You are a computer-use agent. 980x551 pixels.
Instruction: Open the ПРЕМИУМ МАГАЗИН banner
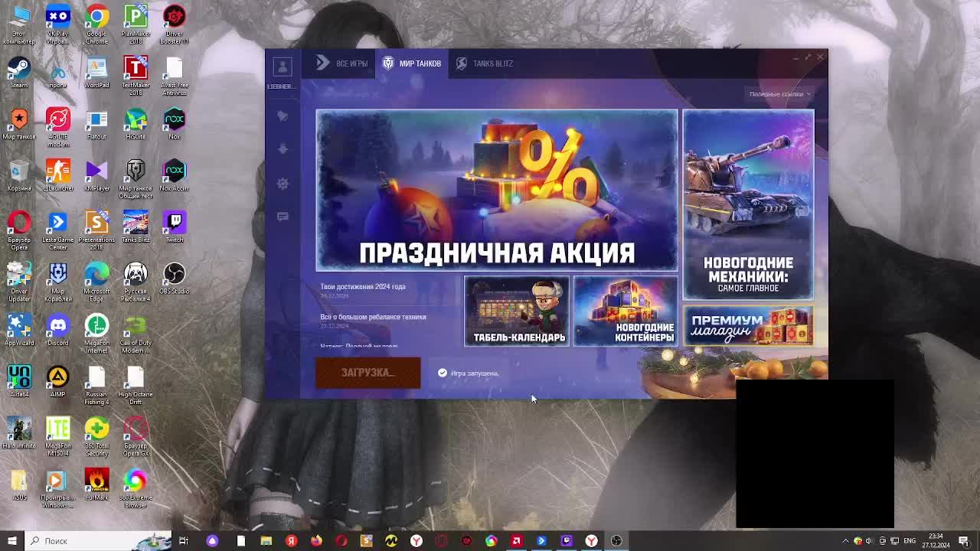point(748,325)
